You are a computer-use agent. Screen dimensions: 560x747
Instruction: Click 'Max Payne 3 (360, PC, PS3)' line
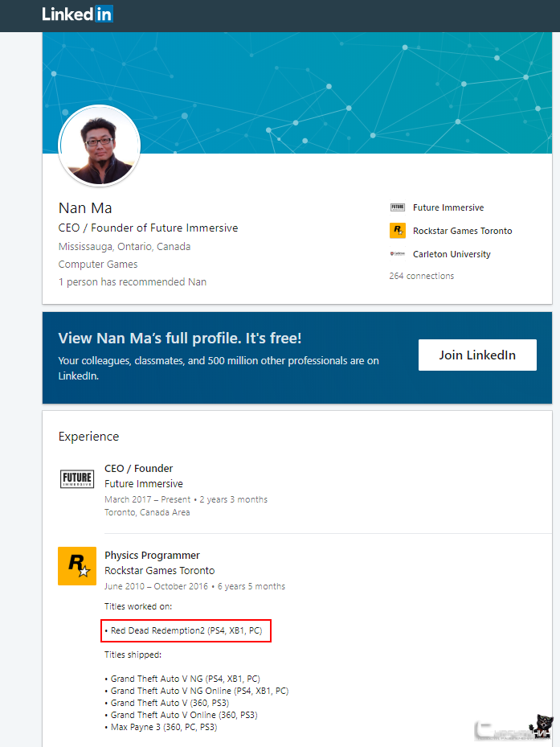[161, 728]
